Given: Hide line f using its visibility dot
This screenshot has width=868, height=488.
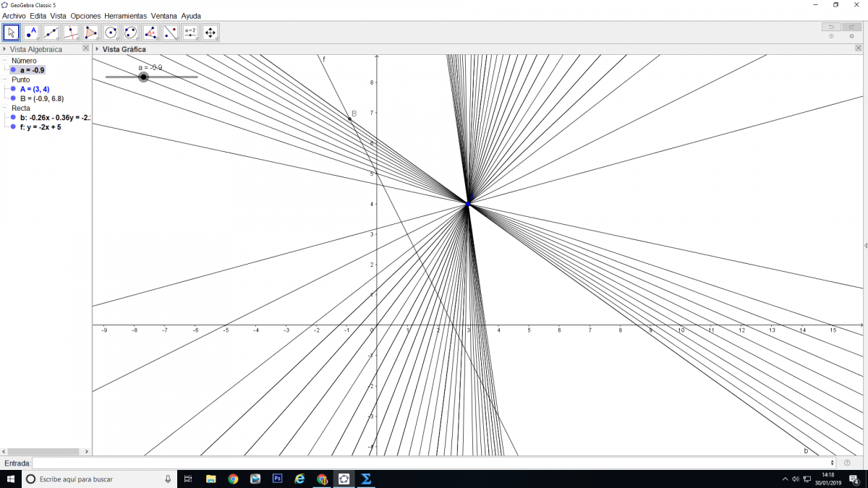Looking at the screenshot, I should 13,127.
